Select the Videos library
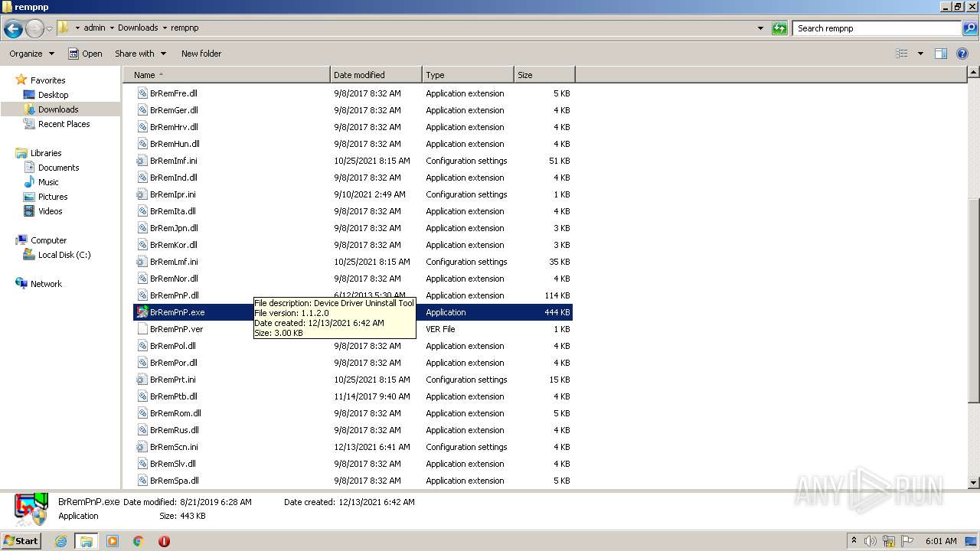The height and width of the screenshot is (551, 980). pyautogui.click(x=50, y=211)
